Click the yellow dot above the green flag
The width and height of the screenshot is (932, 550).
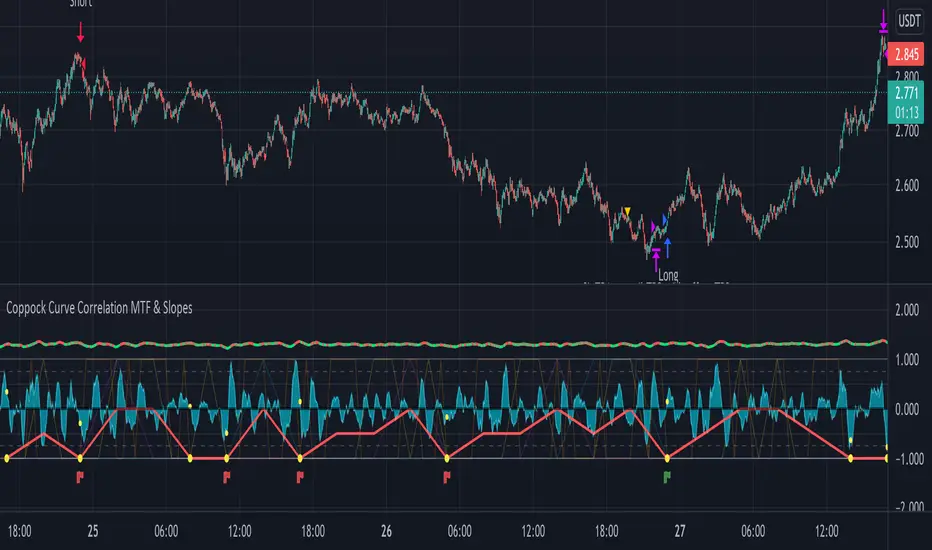[667, 458]
